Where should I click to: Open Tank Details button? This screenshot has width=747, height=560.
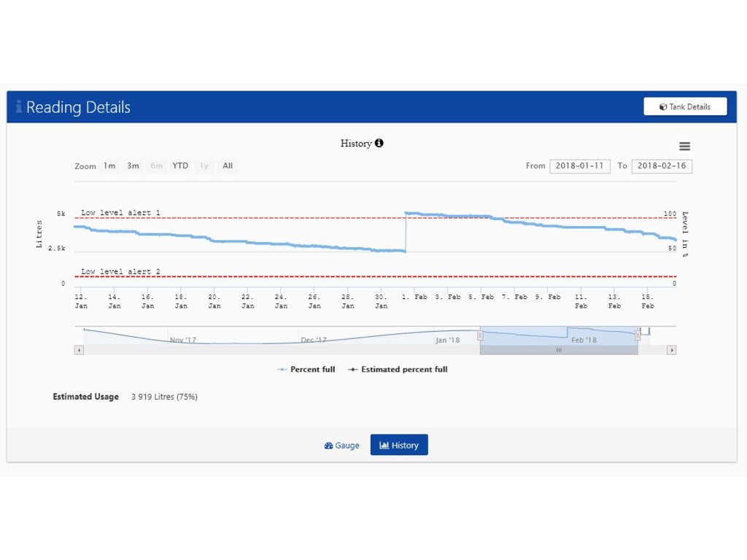point(685,106)
